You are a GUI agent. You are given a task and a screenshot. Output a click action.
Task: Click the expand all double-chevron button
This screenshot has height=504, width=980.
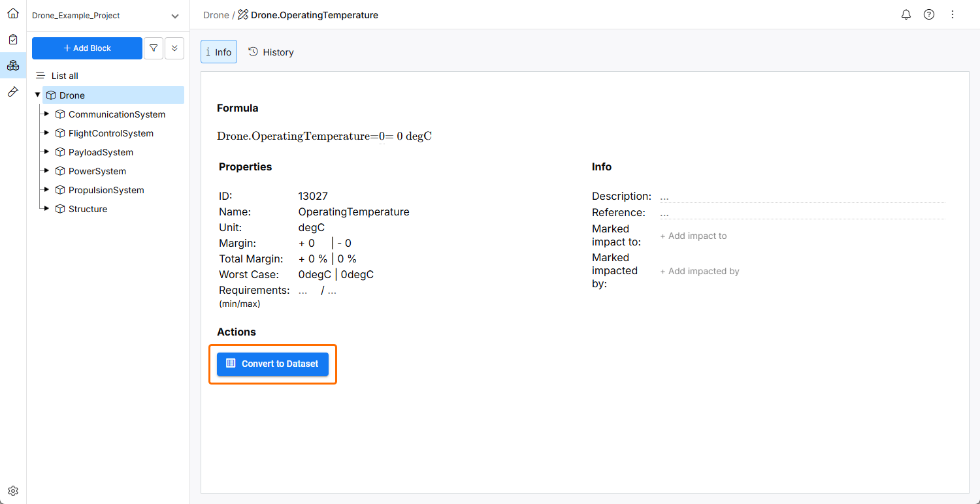[x=174, y=48]
